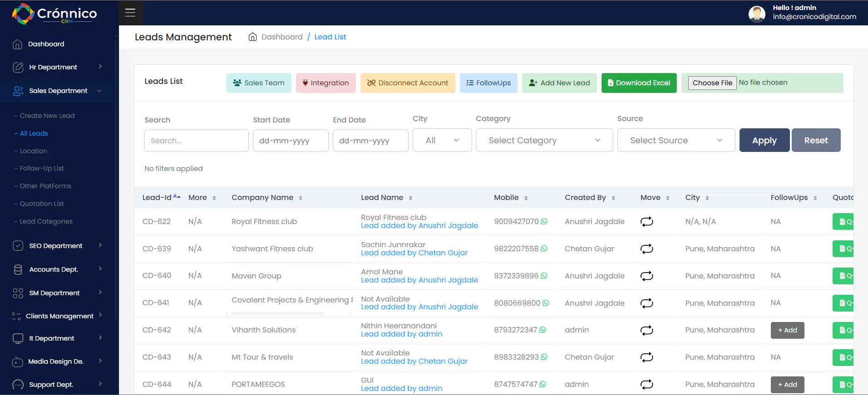Open Follow-Up List submenu item

tap(42, 168)
